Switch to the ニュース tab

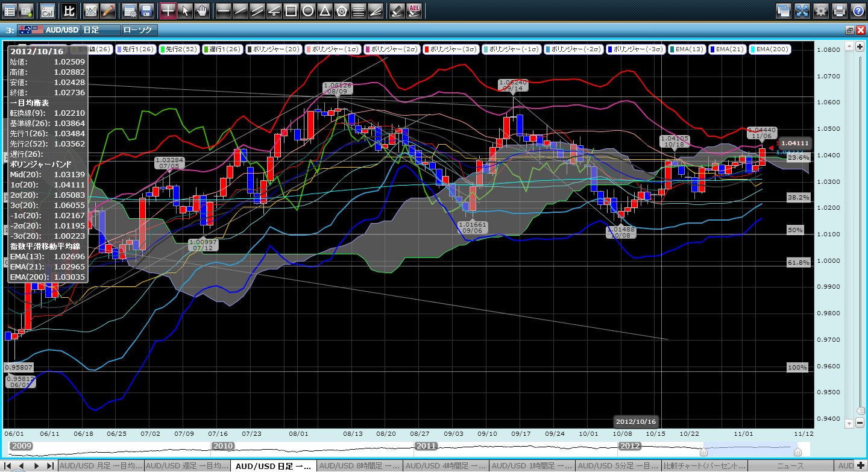pyautogui.click(x=791, y=466)
